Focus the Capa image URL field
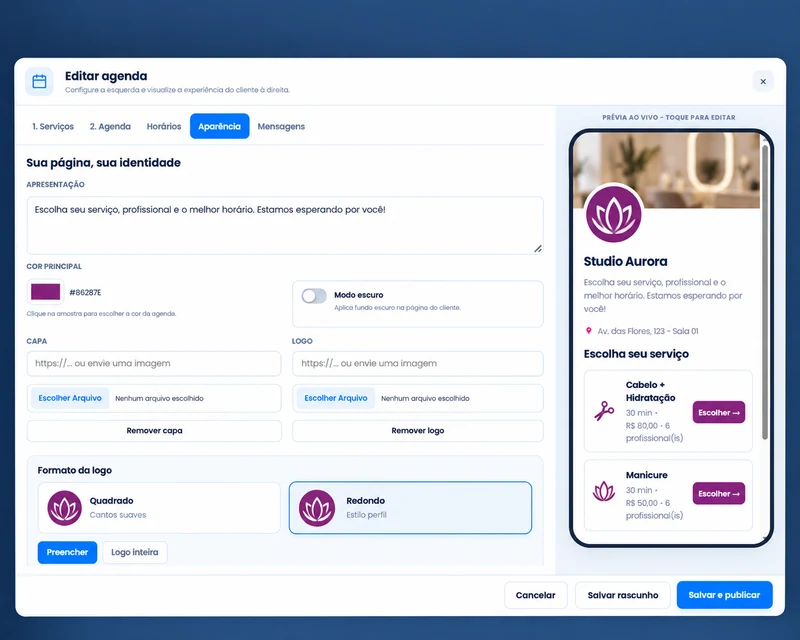Screen dimensions: 800x640 [154, 363]
